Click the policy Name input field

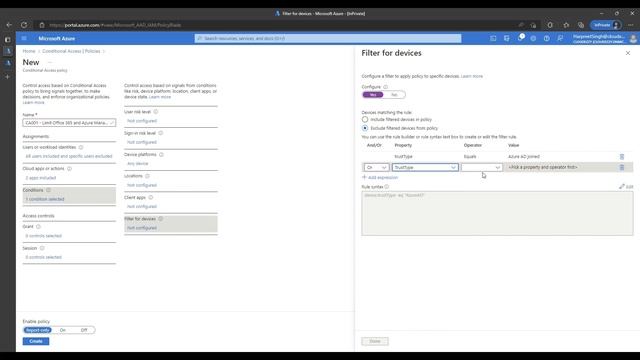point(69,122)
